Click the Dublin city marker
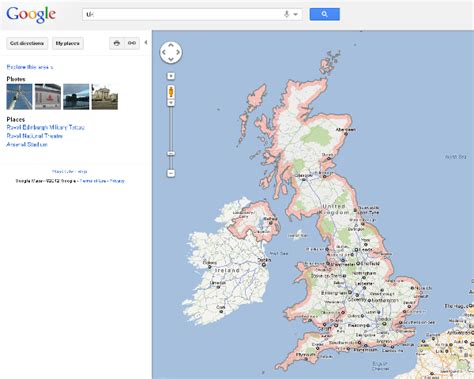474x379 pixels. [264, 264]
